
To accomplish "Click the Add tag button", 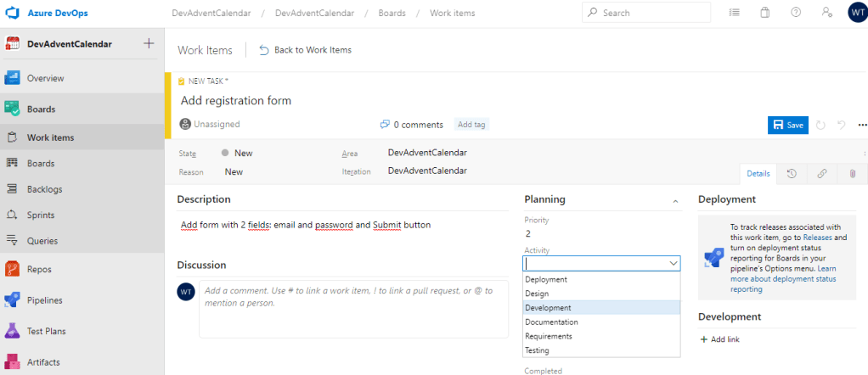I will click(x=471, y=125).
